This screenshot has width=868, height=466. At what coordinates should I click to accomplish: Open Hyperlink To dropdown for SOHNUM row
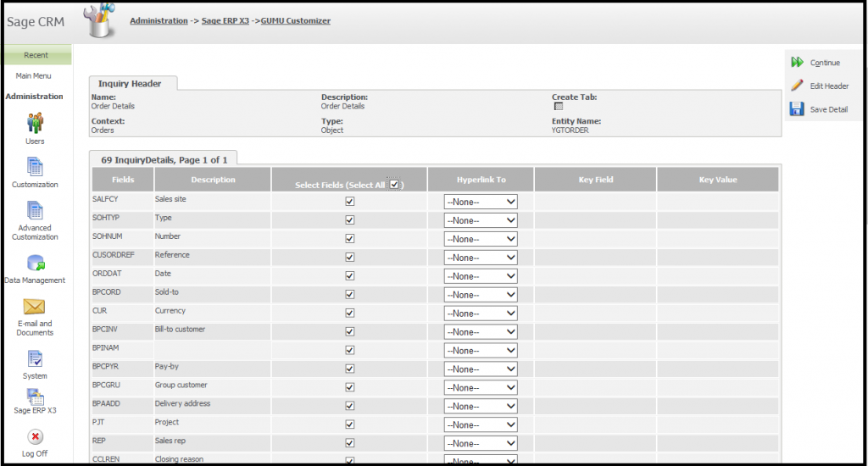(481, 239)
